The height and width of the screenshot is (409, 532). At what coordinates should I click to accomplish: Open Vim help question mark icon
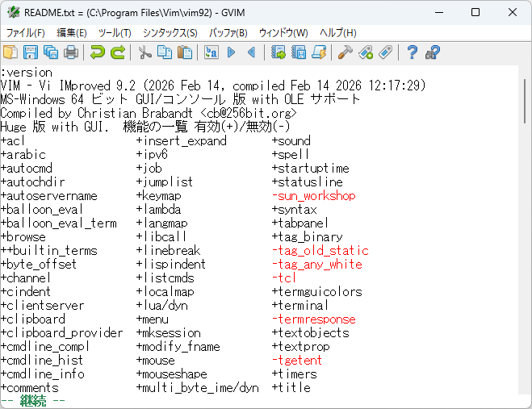(412, 52)
